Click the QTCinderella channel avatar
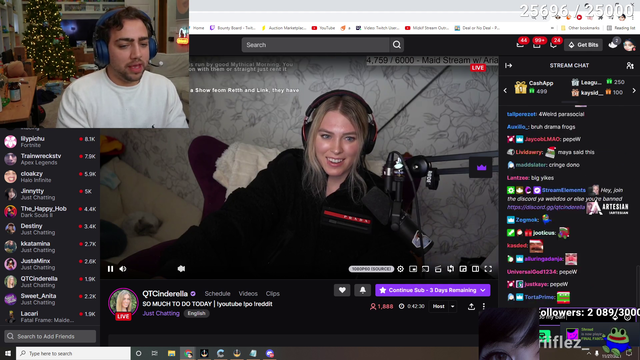 pyautogui.click(x=123, y=303)
